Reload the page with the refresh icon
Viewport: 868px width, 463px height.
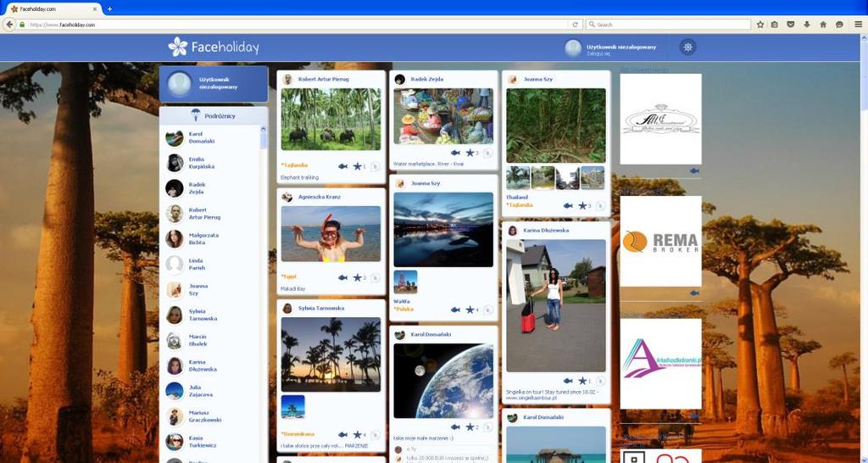pos(576,25)
